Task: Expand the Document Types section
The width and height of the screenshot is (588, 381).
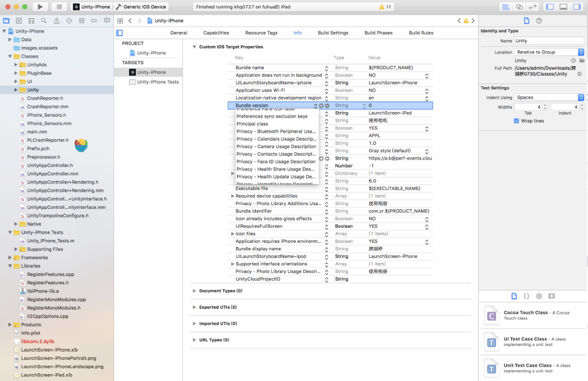Action: (194, 291)
